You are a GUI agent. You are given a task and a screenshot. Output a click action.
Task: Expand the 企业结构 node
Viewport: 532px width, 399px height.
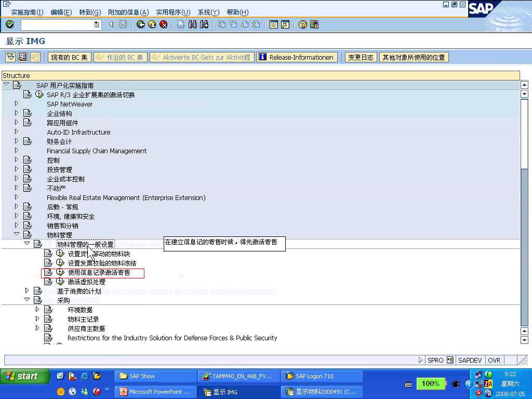[16, 113]
